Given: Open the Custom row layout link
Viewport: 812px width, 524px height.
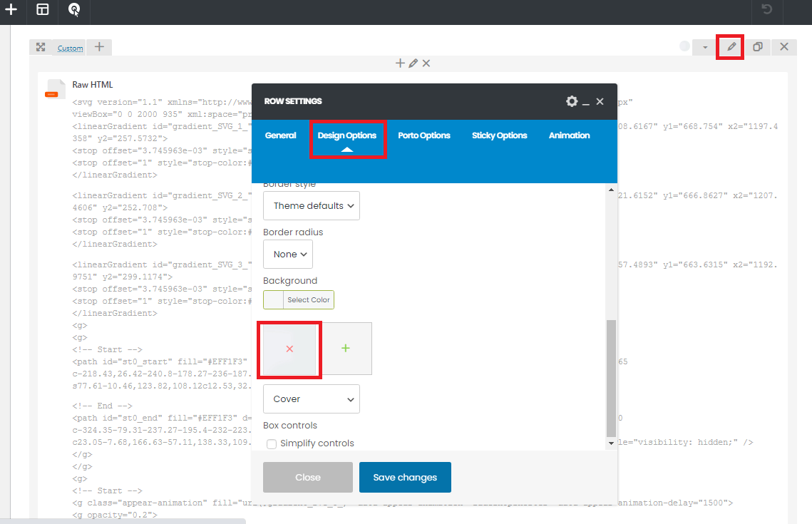Looking at the screenshot, I should coord(70,48).
